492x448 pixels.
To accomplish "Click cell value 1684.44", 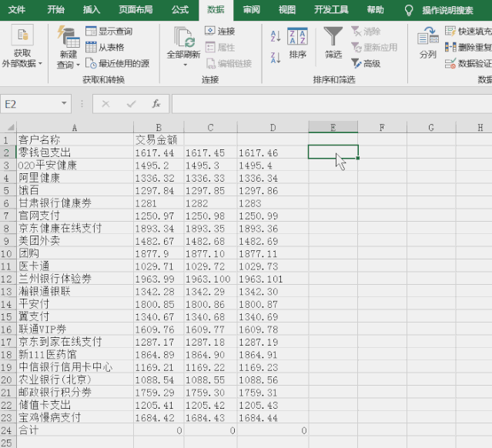I will (x=273, y=417).
